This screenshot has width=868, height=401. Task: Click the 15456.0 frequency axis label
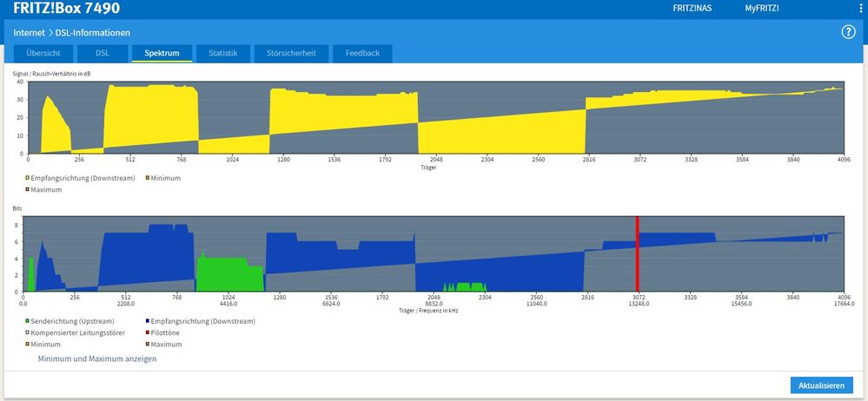pos(740,304)
